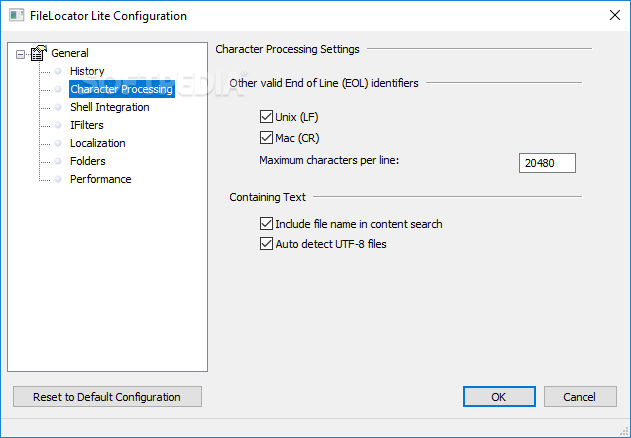Click the Cancel button
Screen dimensions: 631x438
tap(580, 397)
